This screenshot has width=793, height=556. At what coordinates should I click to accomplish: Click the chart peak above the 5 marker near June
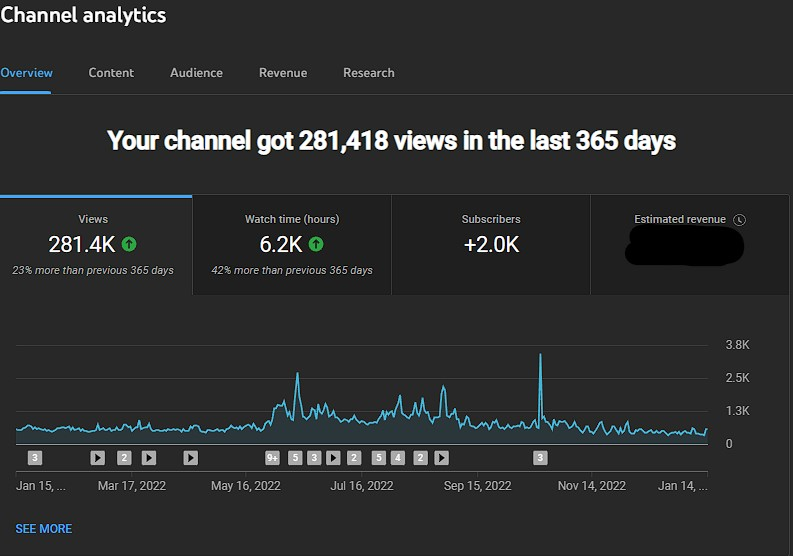(297, 374)
